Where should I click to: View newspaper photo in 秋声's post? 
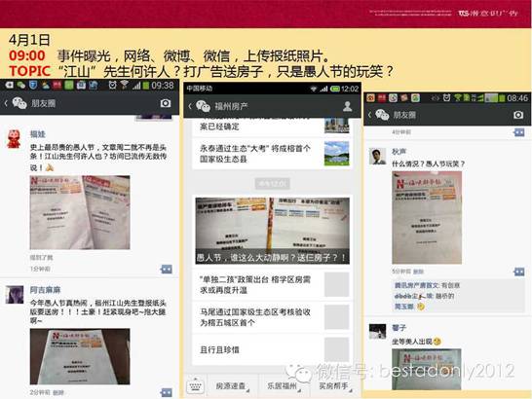[x=427, y=217]
